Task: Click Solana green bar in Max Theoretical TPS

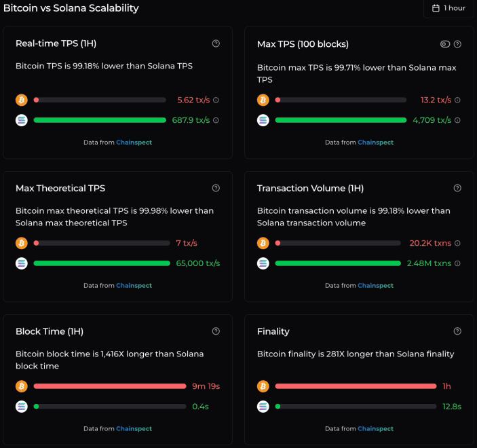Action: 102,263
